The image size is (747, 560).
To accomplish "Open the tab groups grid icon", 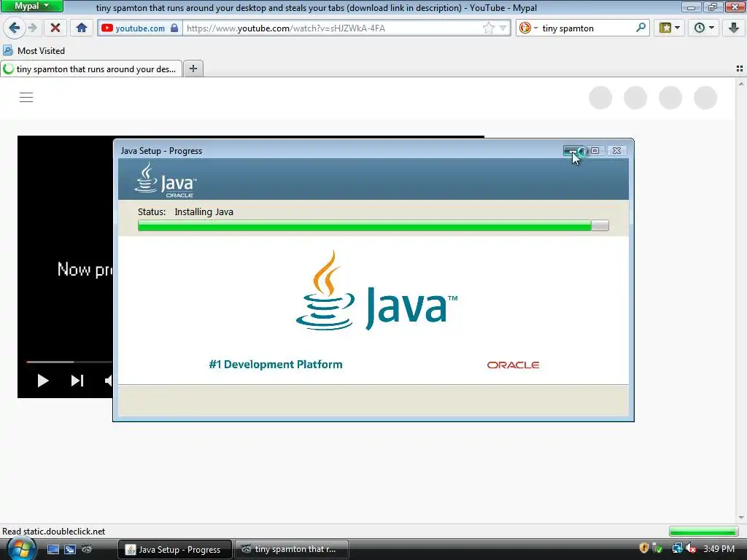I will (x=740, y=69).
